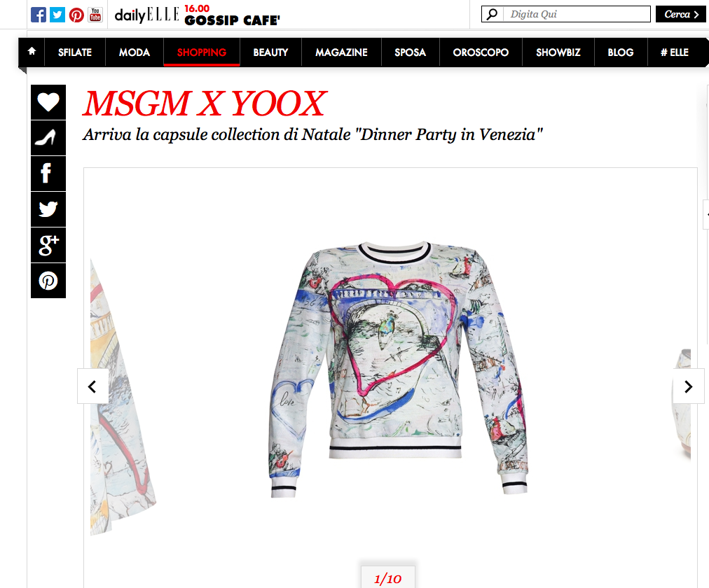The image size is (709, 588).
Task: Go to next gallery image arrow
Action: pos(688,386)
